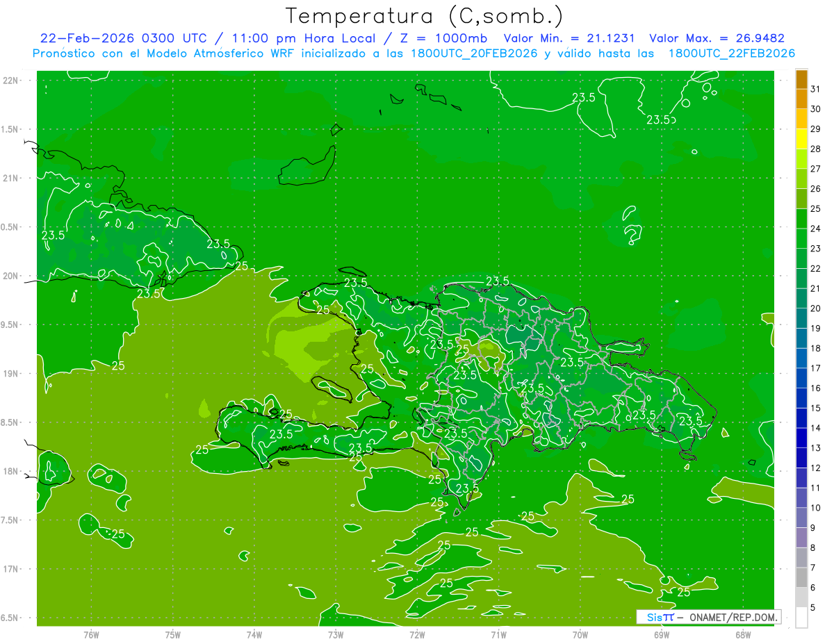The image size is (834, 644).
Task: Click the 17N latitude axis label
Action: [x=10, y=569]
